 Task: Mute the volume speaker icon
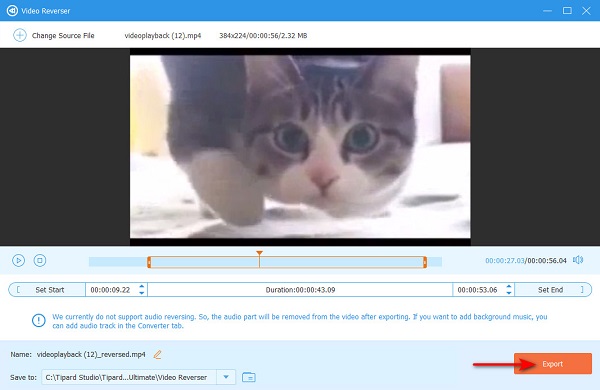coord(578,260)
